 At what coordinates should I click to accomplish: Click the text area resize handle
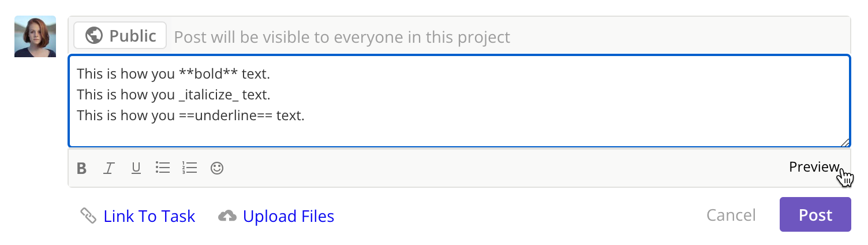[845, 143]
